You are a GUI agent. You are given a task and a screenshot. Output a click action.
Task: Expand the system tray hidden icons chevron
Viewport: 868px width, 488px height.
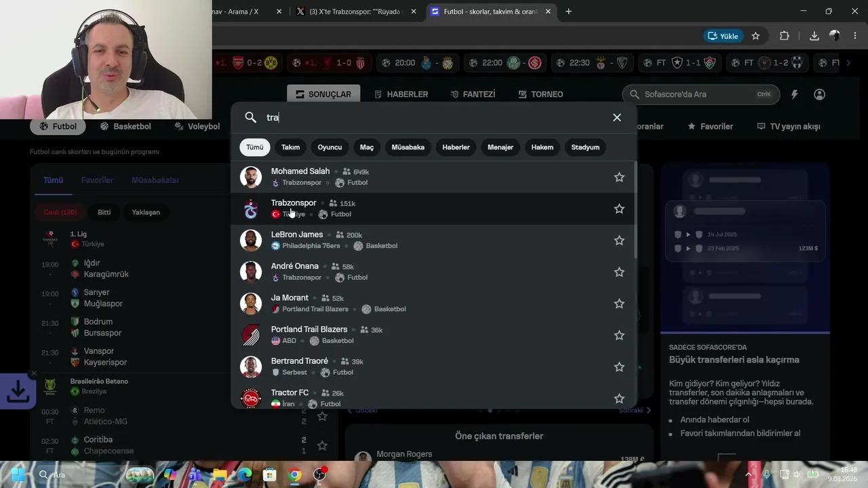749,474
